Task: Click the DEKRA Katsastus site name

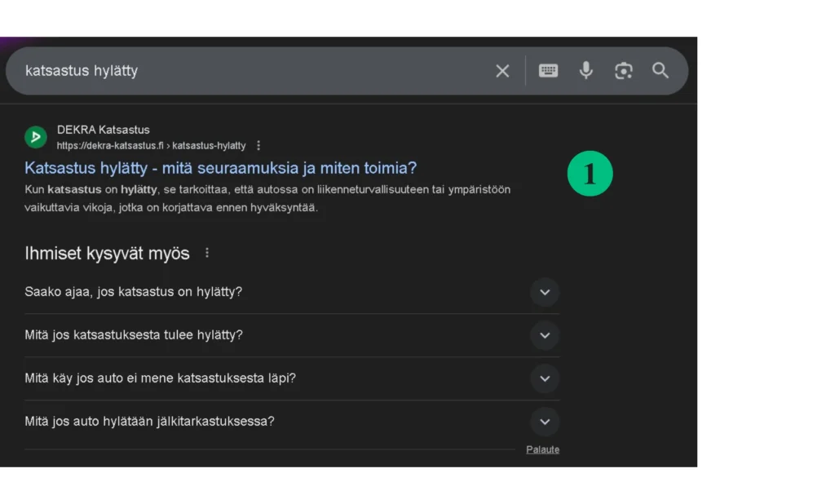Action: (104, 130)
